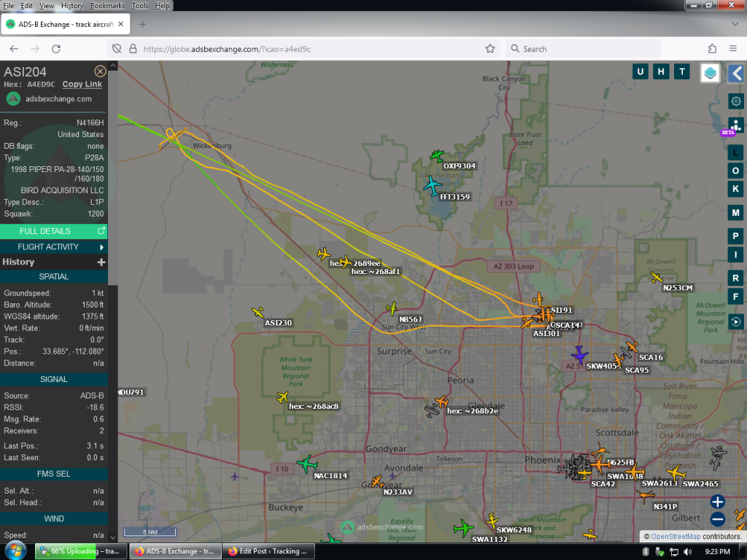Open the Tools menu
The image size is (747, 560).
pos(139,6)
